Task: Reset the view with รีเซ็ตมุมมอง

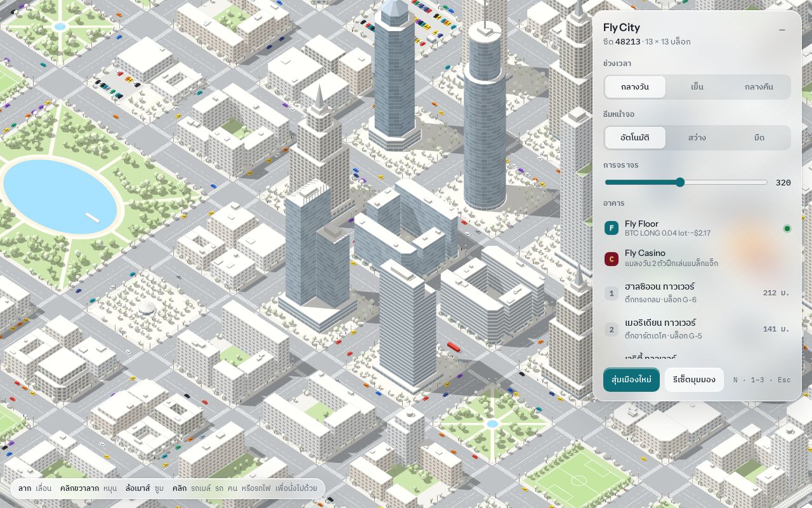Action: coord(694,380)
